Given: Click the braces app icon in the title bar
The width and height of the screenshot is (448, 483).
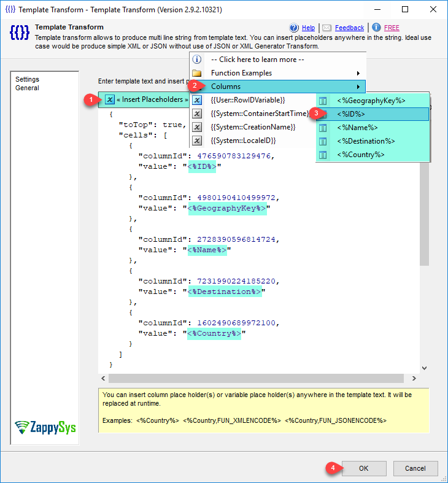Looking at the screenshot, I should pyautogui.click(x=10, y=9).
